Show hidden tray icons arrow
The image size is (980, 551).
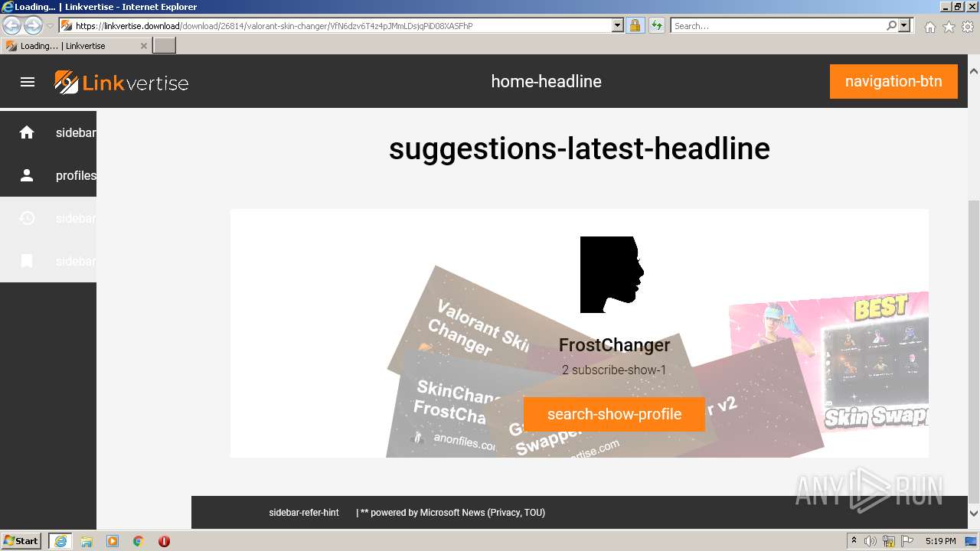tap(854, 541)
